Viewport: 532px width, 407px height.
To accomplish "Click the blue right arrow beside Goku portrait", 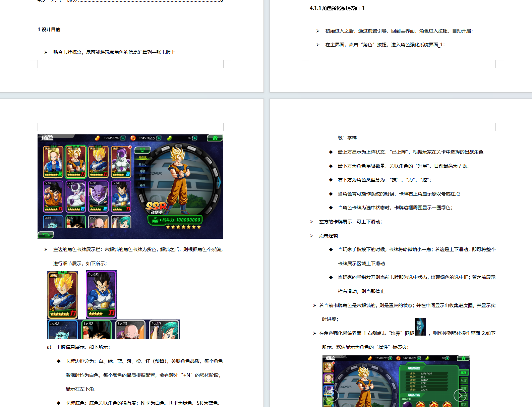I will (x=220, y=182).
